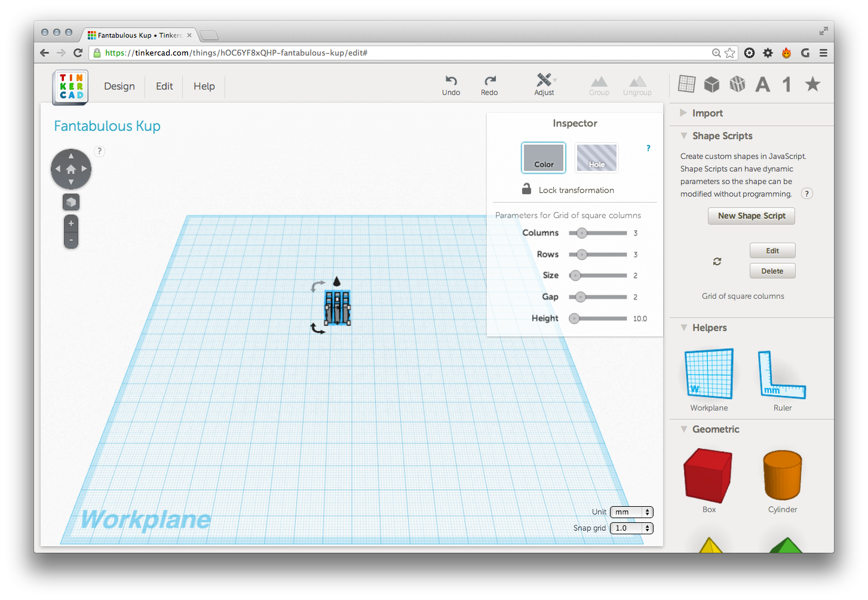The image size is (868, 600).
Task: Open the Snap grid dropdown
Action: pyautogui.click(x=631, y=528)
